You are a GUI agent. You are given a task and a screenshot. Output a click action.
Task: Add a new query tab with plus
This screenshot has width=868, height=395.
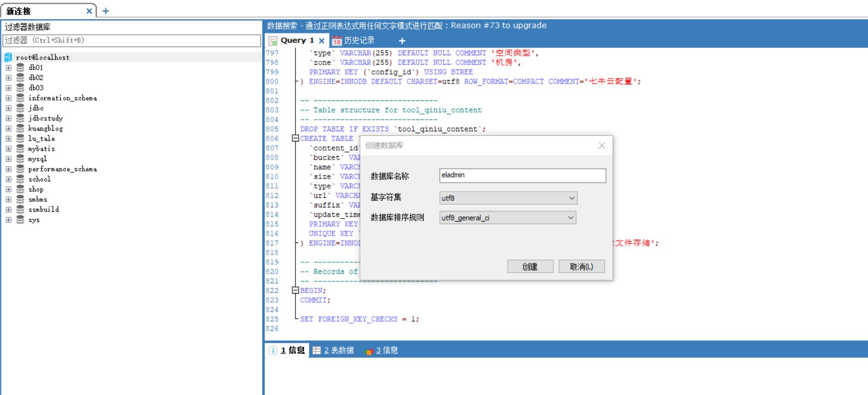pos(402,41)
